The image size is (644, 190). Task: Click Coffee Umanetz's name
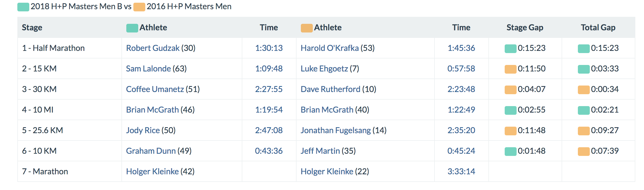155,89
